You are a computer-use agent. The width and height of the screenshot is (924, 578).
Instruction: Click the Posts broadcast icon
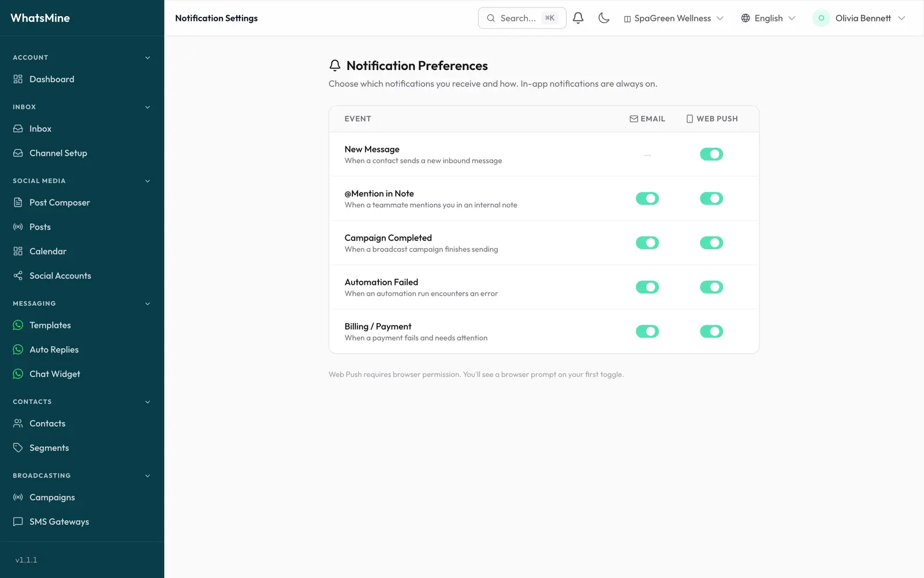pyautogui.click(x=18, y=227)
